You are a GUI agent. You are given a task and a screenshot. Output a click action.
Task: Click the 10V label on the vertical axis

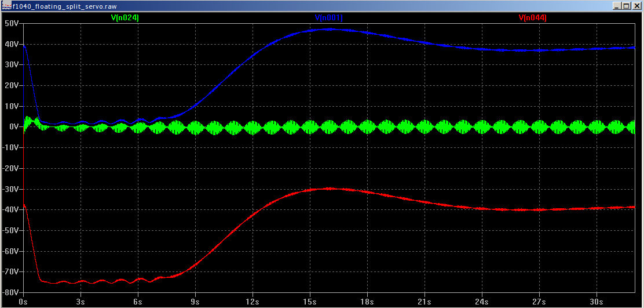point(12,106)
